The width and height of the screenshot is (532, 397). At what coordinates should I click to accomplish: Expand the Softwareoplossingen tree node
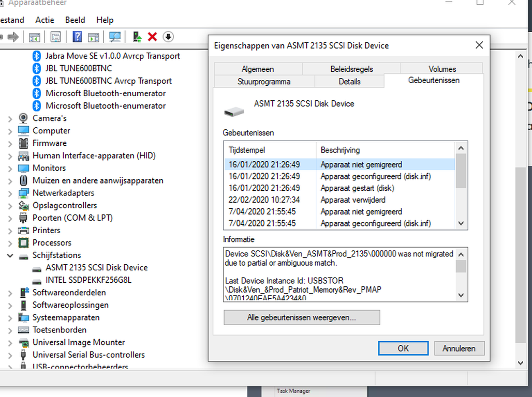tap(10, 306)
